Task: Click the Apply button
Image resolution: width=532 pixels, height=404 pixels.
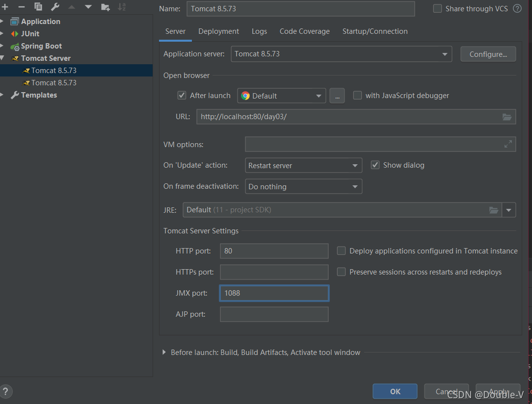Action: (x=498, y=391)
